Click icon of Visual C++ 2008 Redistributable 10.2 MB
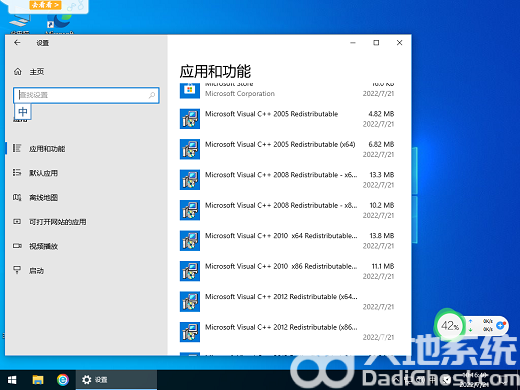 190,210
